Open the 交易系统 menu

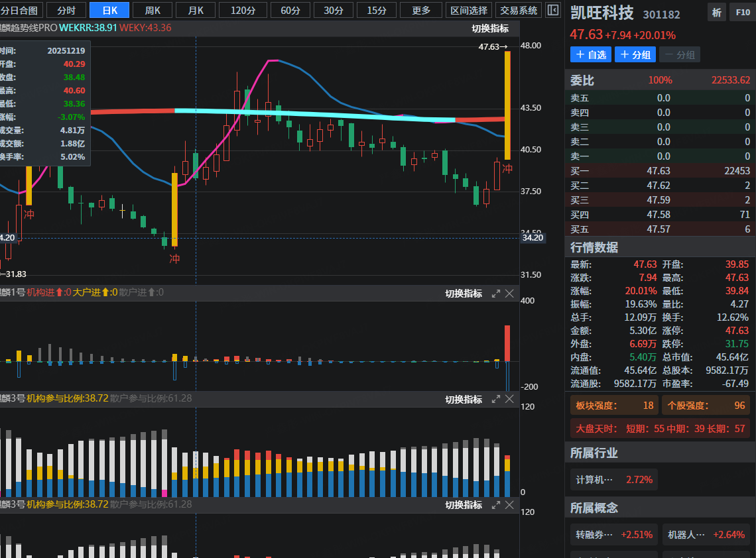tap(519, 10)
